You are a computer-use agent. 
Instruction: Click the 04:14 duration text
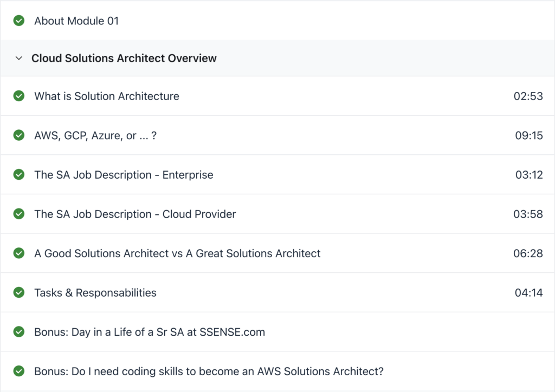point(528,293)
